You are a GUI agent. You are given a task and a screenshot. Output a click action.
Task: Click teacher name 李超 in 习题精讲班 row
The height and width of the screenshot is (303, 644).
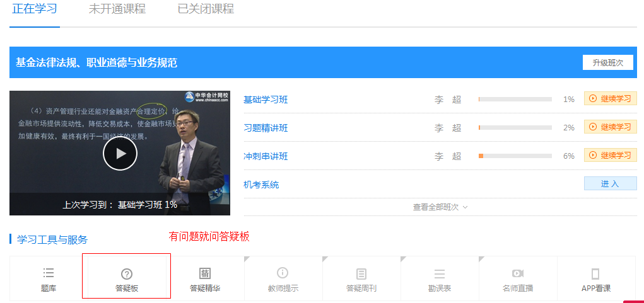[x=448, y=128]
